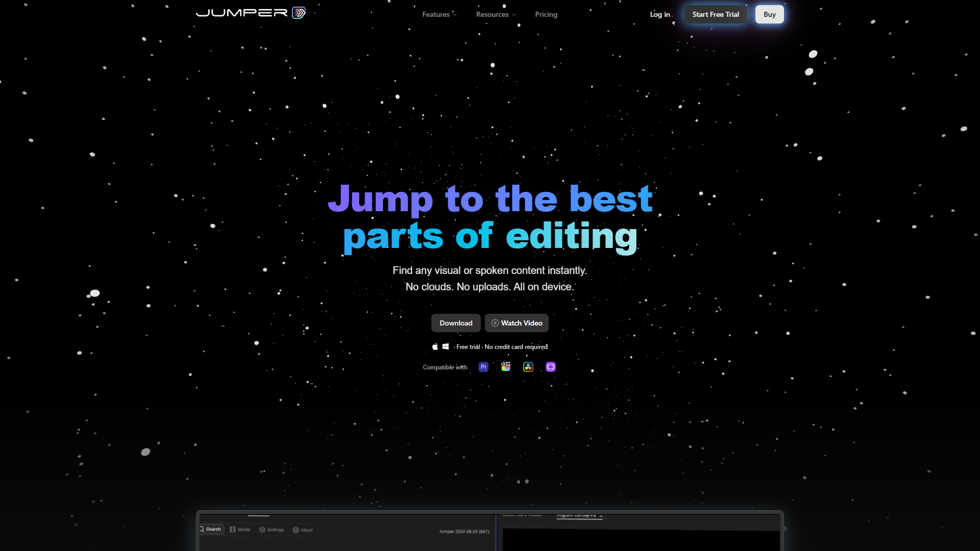Click the Buy button
Image resolution: width=980 pixels, height=551 pixels.
[770, 14]
